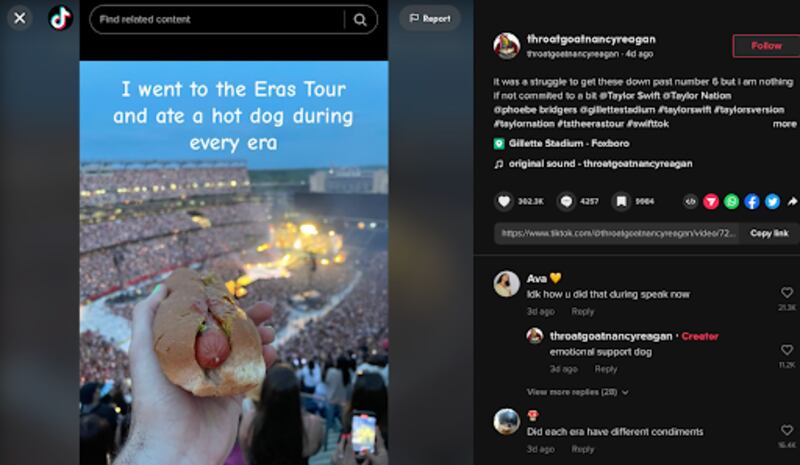Click the embed code icon
This screenshot has width=800, height=465.
pyautogui.click(x=690, y=201)
